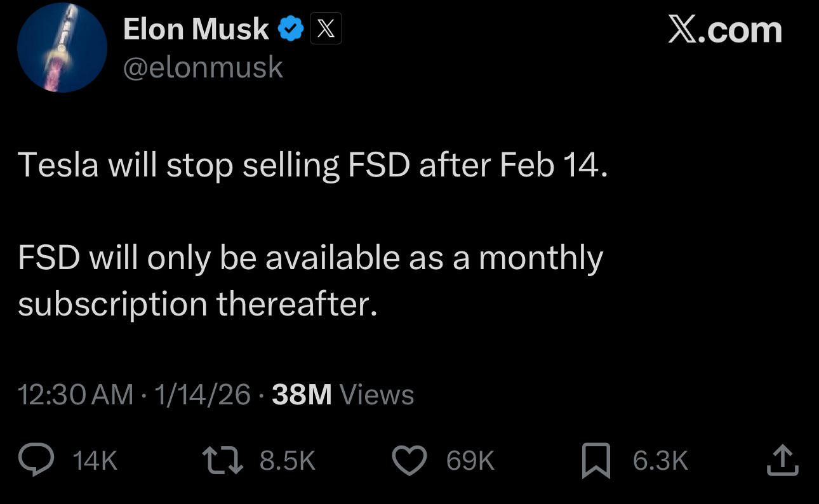Open Elon Musk's rocket profile picture
The height and width of the screenshot is (504, 819).
pos(62,48)
